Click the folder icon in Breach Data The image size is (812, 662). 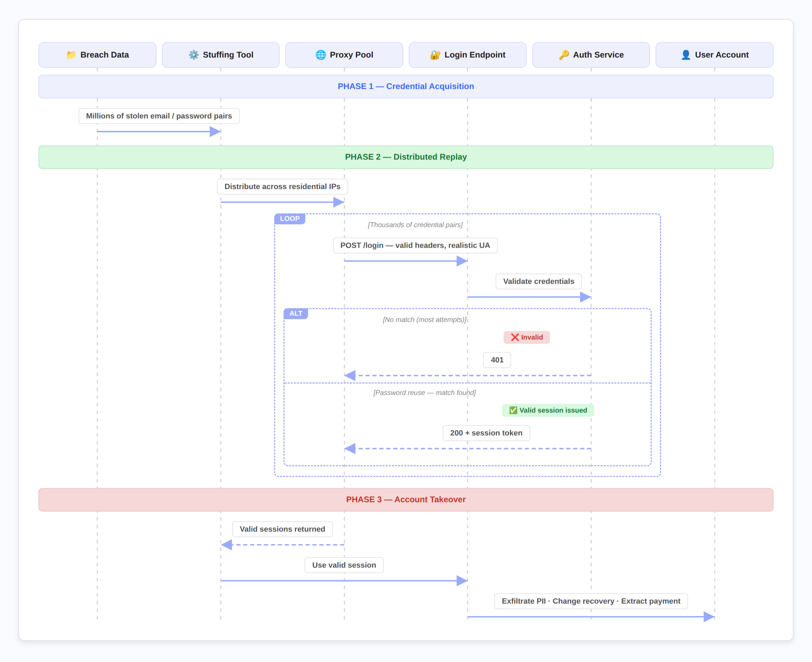pos(71,55)
